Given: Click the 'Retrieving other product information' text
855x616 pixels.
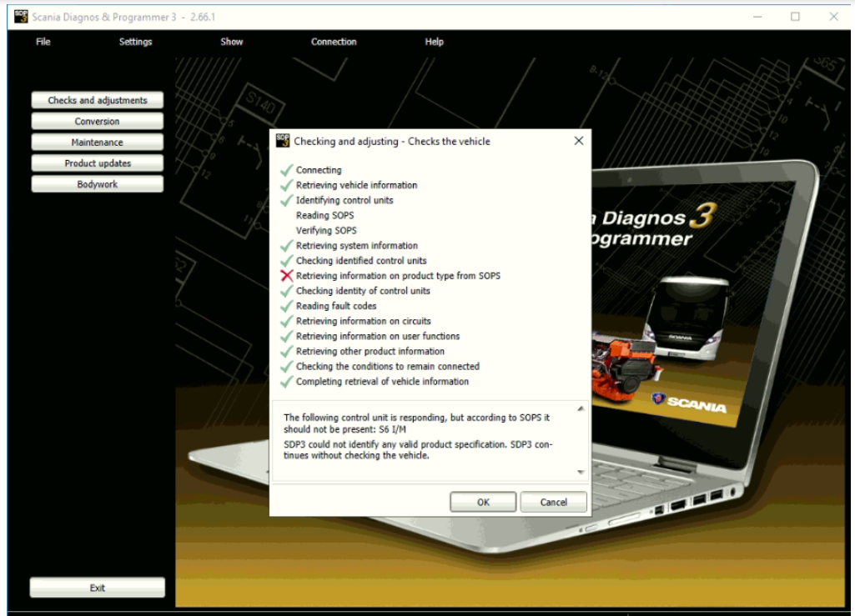Looking at the screenshot, I should click(370, 352).
